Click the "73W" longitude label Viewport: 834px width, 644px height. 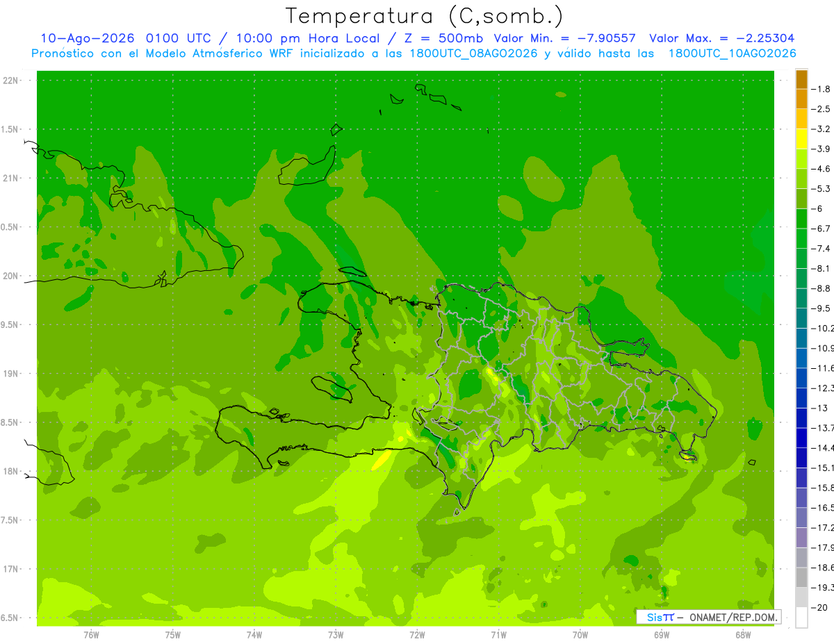(x=336, y=634)
